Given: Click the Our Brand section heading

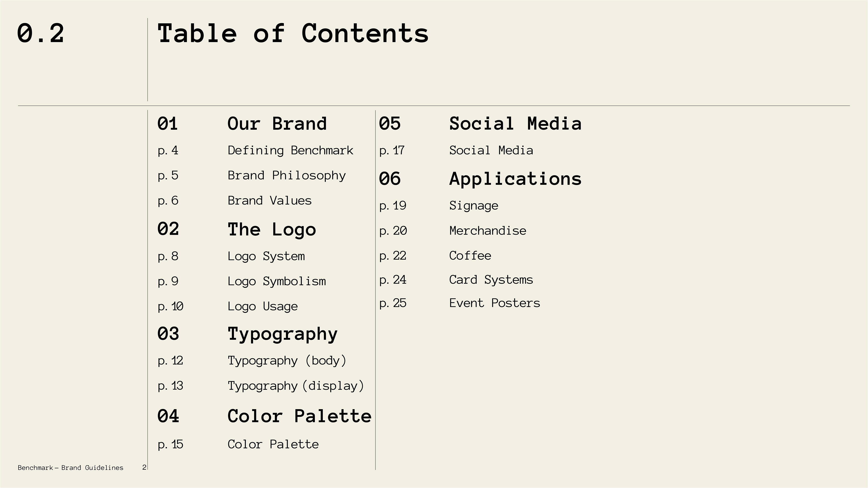Looking at the screenshot, I should [277, 124].
